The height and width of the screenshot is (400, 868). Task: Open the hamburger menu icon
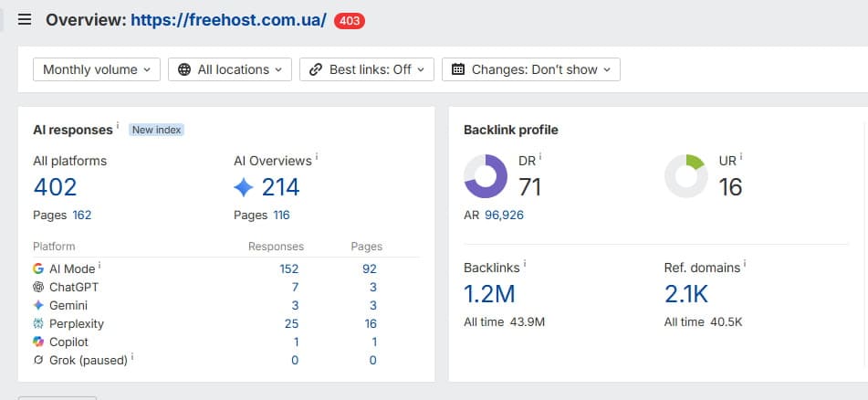click(x=25, y=20)
